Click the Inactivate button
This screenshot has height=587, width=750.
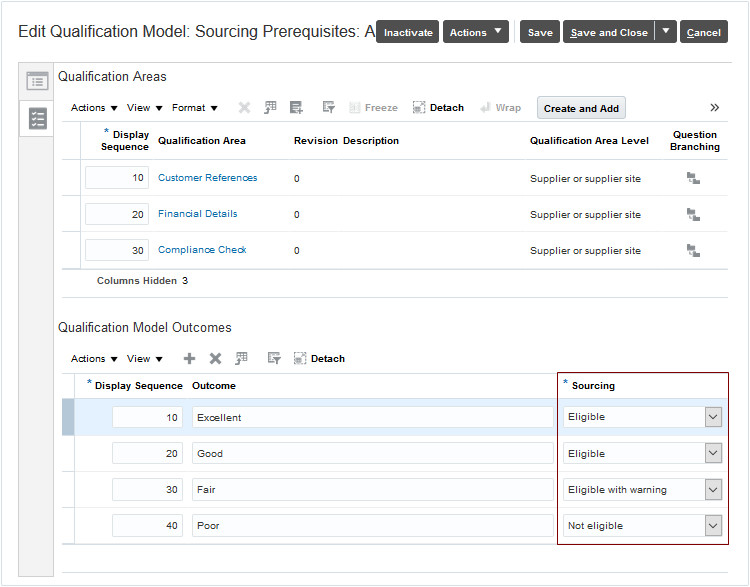pos(408,32)
